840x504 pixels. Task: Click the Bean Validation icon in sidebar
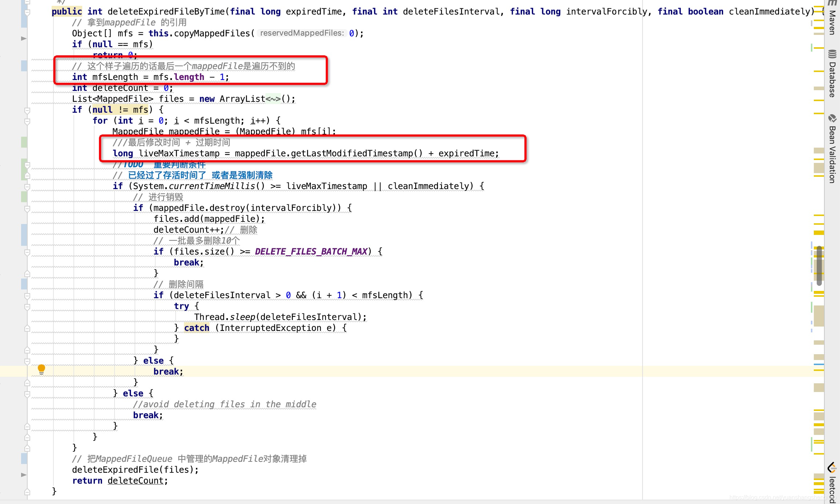832,119
